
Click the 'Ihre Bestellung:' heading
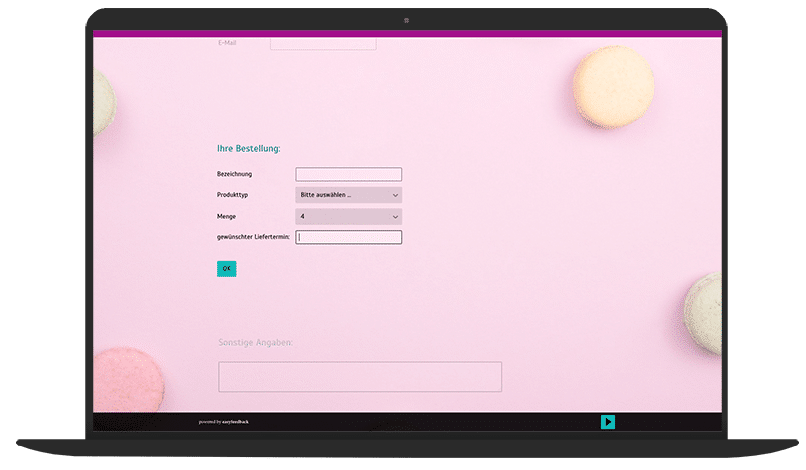click(249, 149)
